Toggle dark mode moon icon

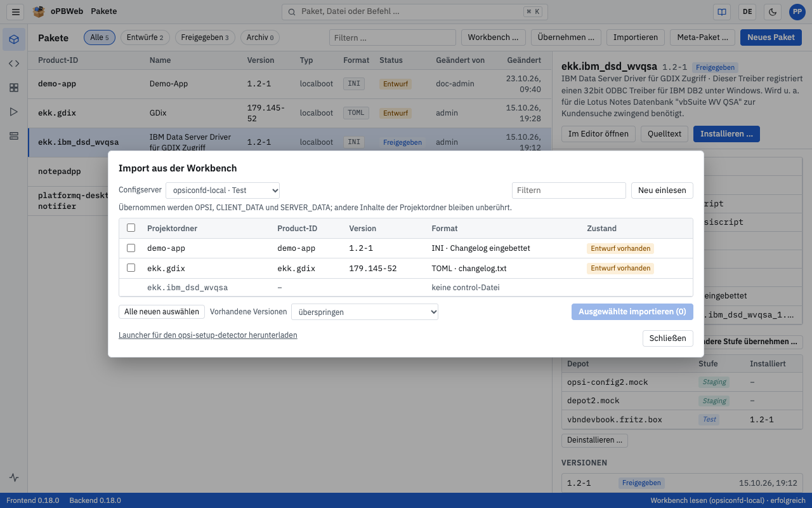click(773, 11)
